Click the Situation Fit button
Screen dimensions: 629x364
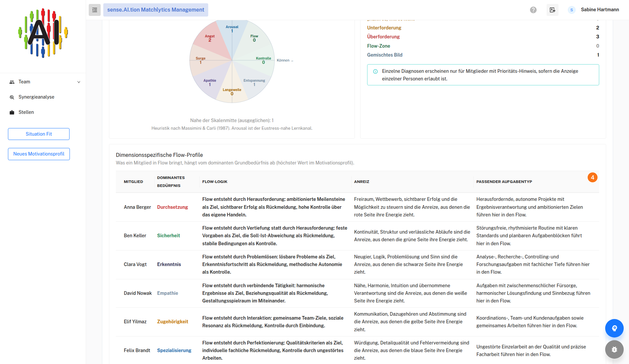(39, 134)
